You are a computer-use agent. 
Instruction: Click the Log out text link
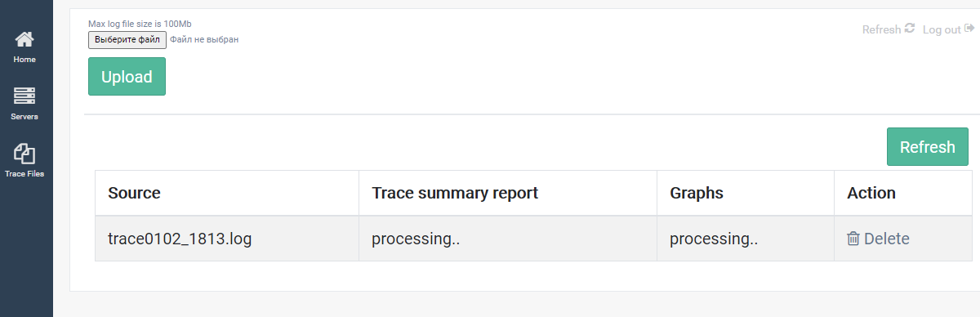942,29
